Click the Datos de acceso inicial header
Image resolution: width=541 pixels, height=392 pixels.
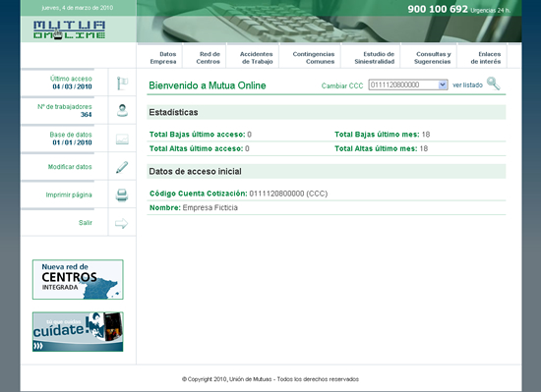coord(326,171)
